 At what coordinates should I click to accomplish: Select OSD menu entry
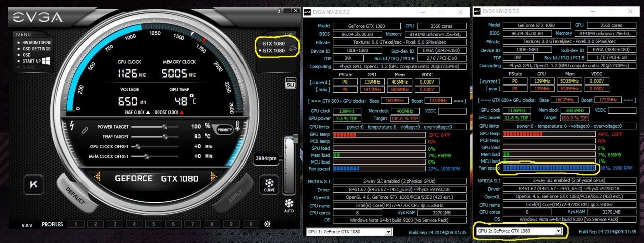coord(27,55)
